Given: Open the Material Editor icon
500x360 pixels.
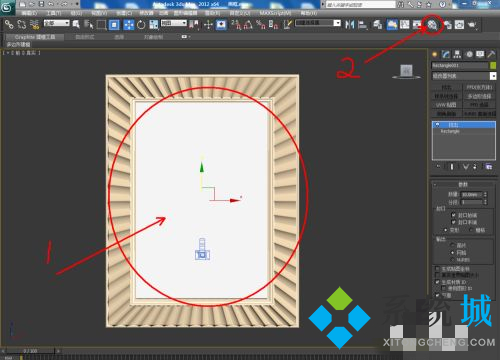Looking at the screenshot, I should tap(432, 25).
